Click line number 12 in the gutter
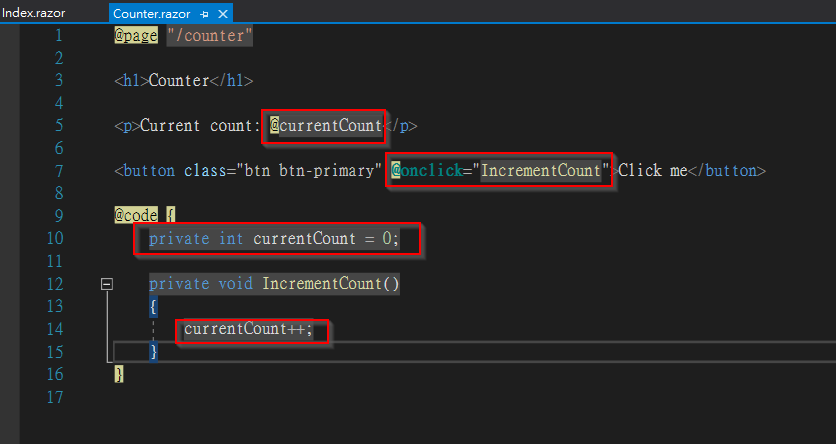The height and width of the screenshot is (444, 836). [x=55, y=284]
